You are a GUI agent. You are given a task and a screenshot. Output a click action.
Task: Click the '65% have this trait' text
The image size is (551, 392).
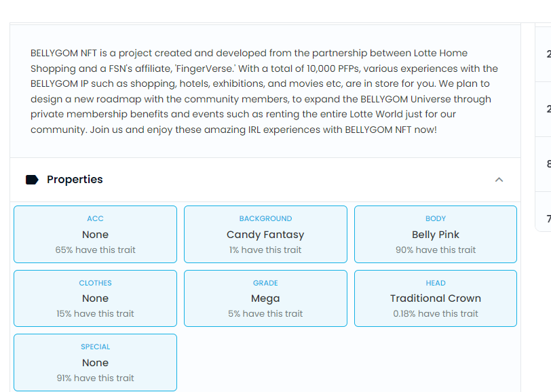tap(95, 250)
